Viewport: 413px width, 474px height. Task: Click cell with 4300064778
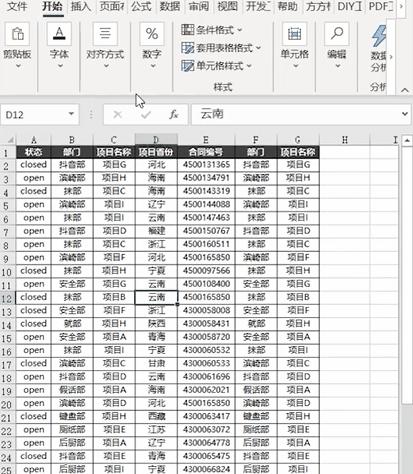click(206, 443)
